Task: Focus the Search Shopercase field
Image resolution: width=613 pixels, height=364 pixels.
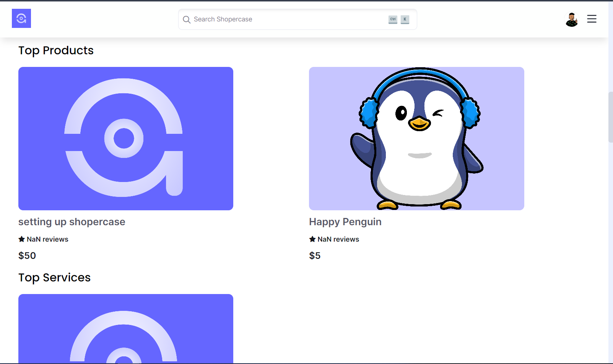Action: [298, 19]
